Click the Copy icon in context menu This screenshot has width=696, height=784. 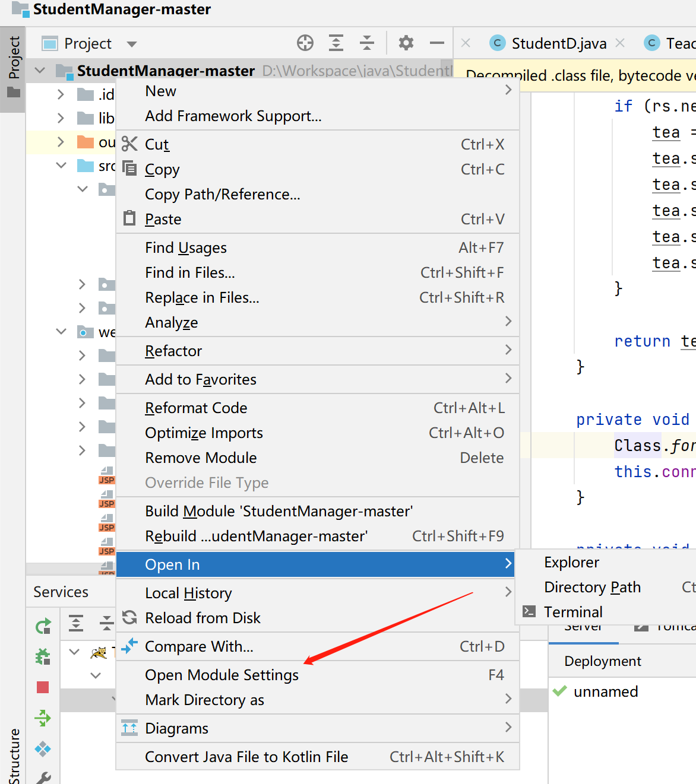click(129, 169)
